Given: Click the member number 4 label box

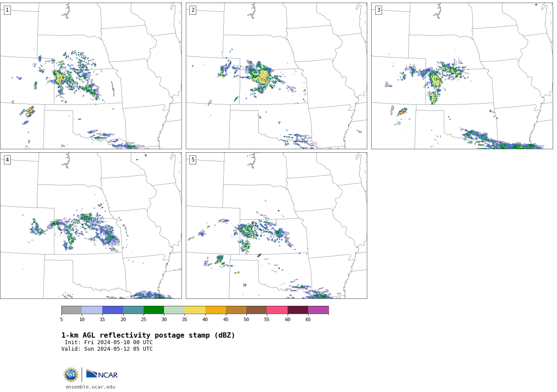Looking at the screenshot, I should click(7, 160).
